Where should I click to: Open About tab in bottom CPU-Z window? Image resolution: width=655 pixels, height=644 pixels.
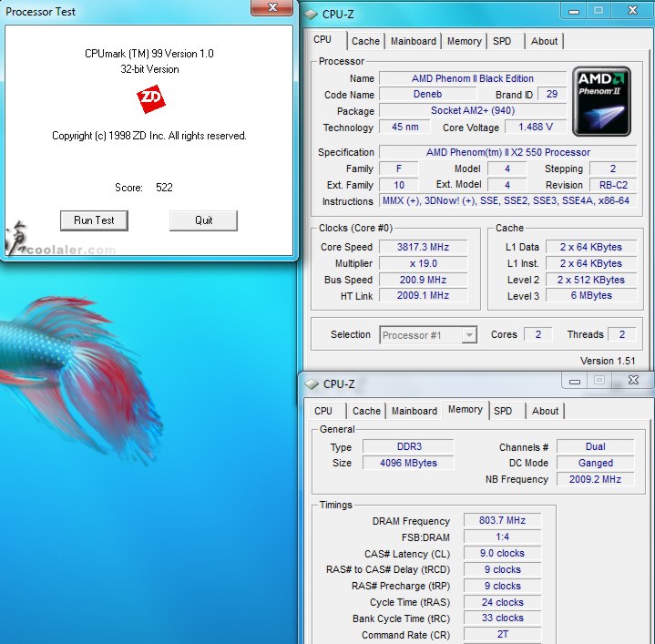(545, 411)
